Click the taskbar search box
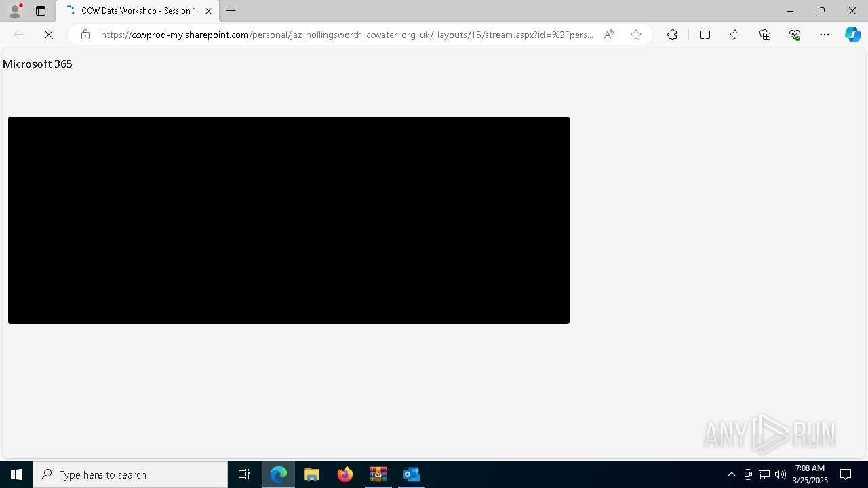 130,474
